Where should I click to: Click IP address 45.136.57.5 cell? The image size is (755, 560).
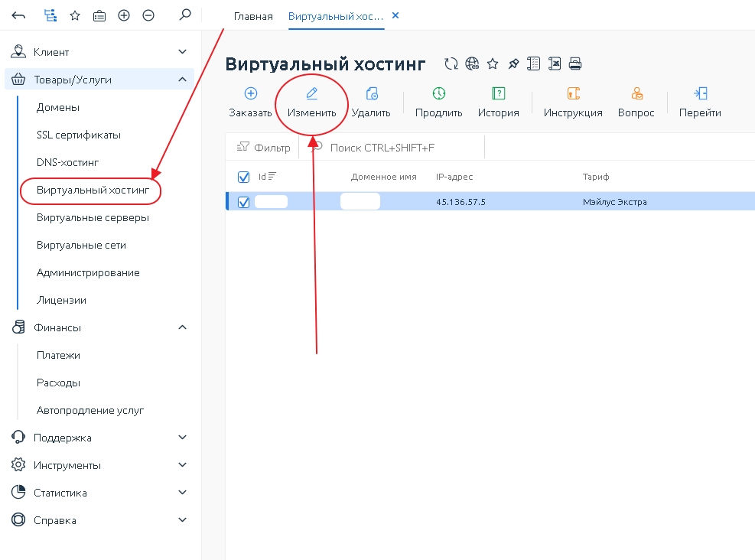point(460,202)
